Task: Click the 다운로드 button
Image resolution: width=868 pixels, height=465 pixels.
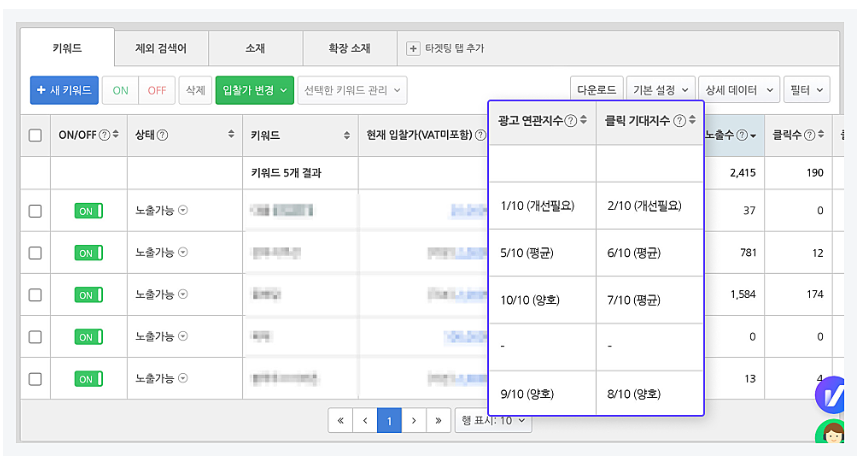Action: pyautogui.click(x=597, y=90)
